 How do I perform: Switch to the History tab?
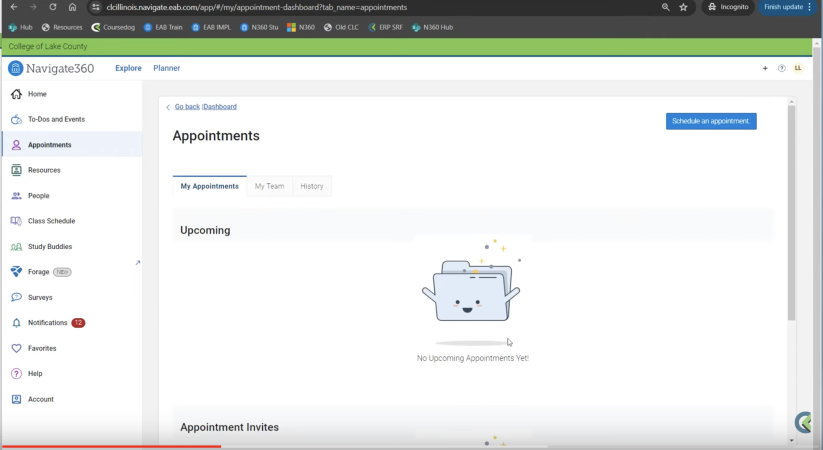coord(312,186)
